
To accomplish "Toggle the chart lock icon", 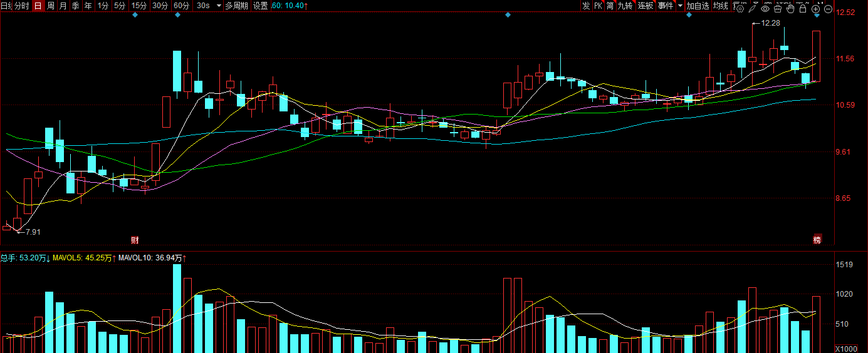I will coord(803,9).
